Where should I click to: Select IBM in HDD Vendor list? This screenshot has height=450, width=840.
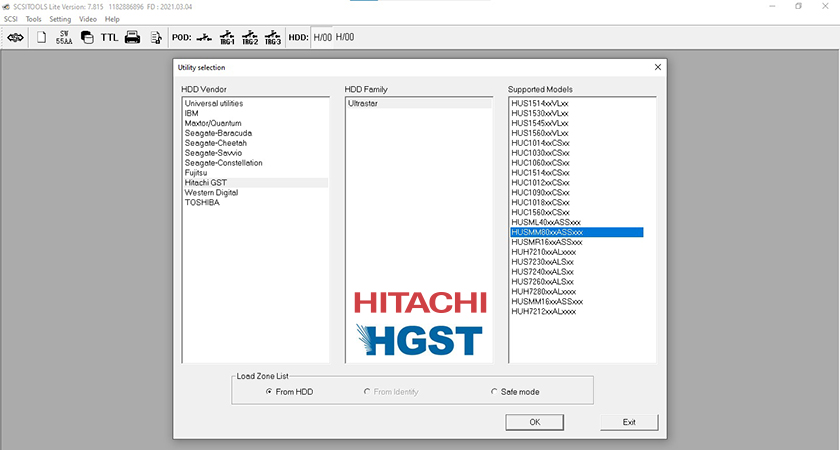[256, 113]
